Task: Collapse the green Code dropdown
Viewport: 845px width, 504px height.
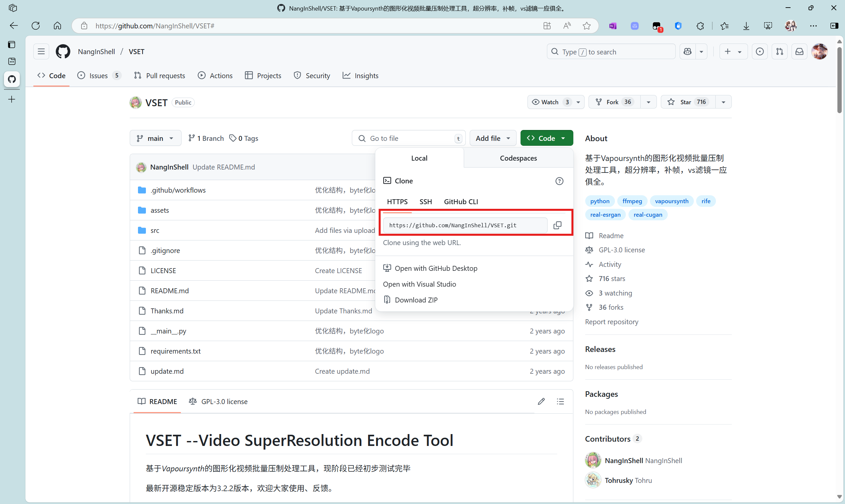Action: click(x=546, y=138)
